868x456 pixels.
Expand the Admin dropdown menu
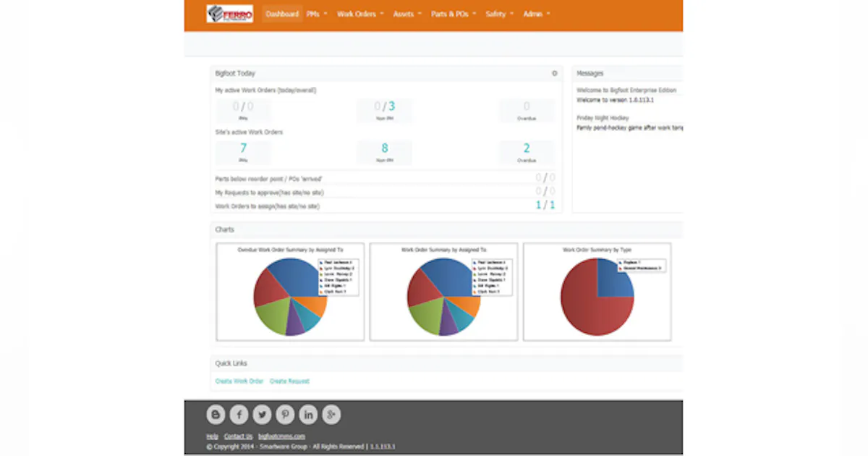point(537,14)
